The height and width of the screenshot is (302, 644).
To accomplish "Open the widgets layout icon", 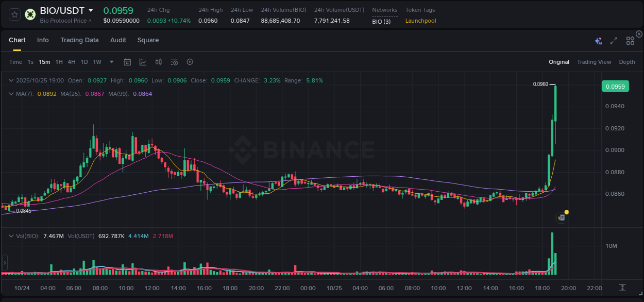I will pos(630,40).
